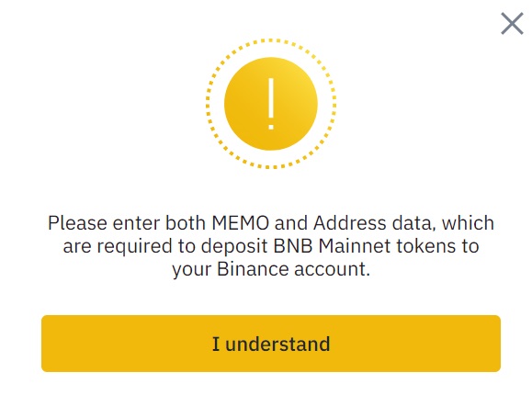Select the dotted ring around warning icon

pos(271,104)
